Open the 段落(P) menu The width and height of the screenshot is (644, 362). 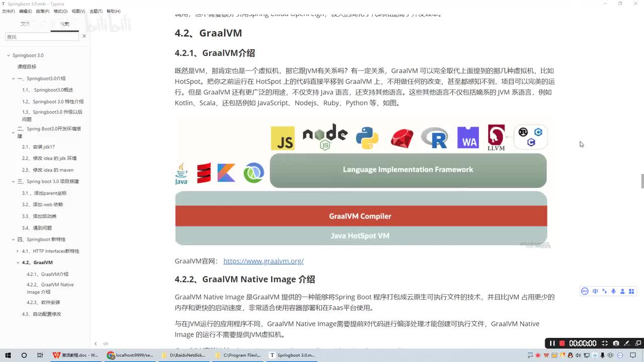pyautogui.click(x=43, y=11)
